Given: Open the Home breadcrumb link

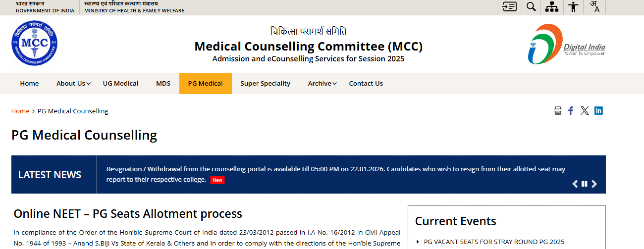Looking at the screenshot, I should coord(20,111).
